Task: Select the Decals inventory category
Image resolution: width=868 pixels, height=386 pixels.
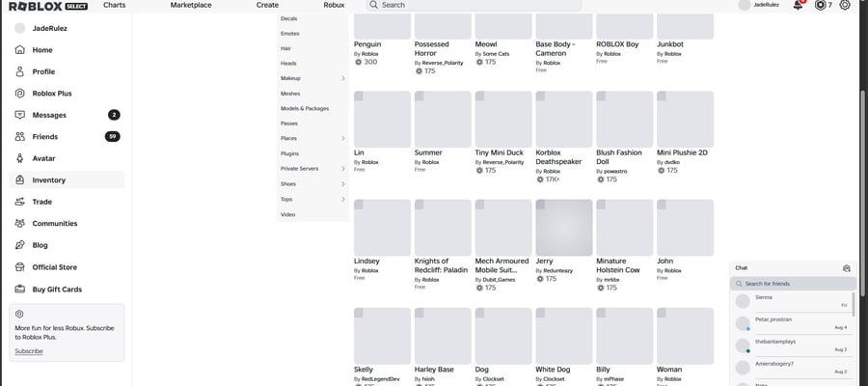Action: (x=289, y=19)
